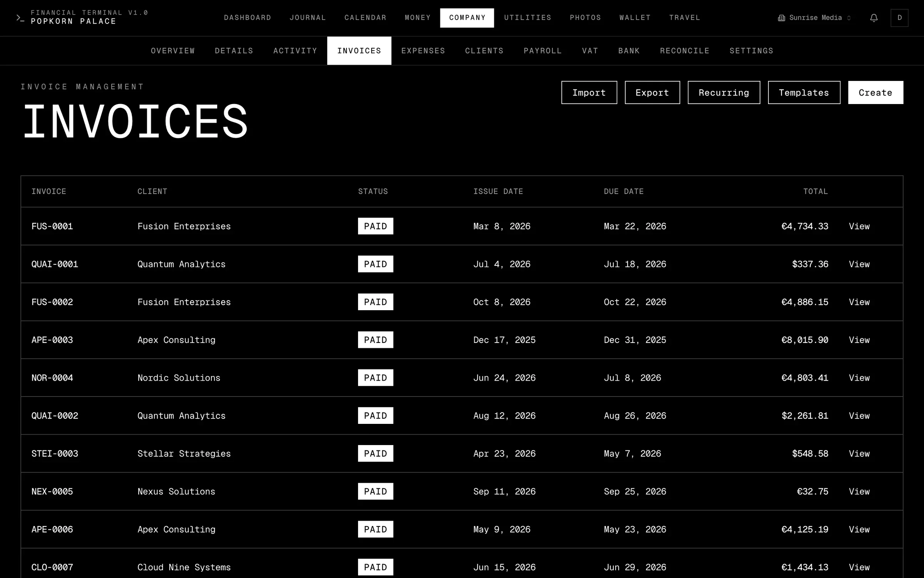Expand the Sunrise Media company switcher
This screenshot has height=578, width=924.
814,18
